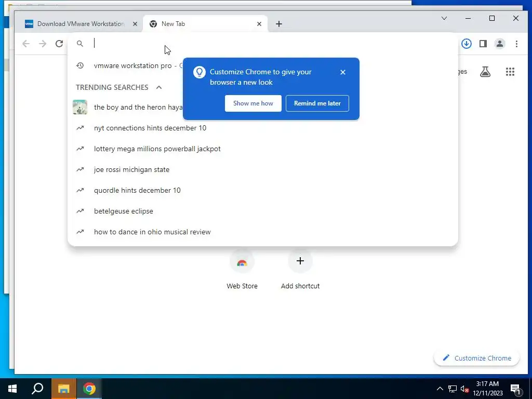The height and width of the screenshot is (399, 532).
Task: Select joe rossi michigan state suggestion
Action: click(x=262, y=170)
